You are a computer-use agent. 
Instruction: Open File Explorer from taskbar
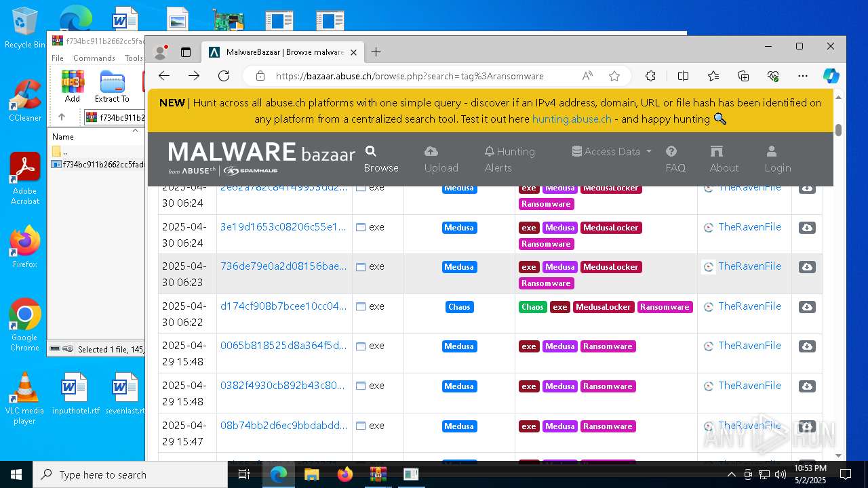point(311,474)
